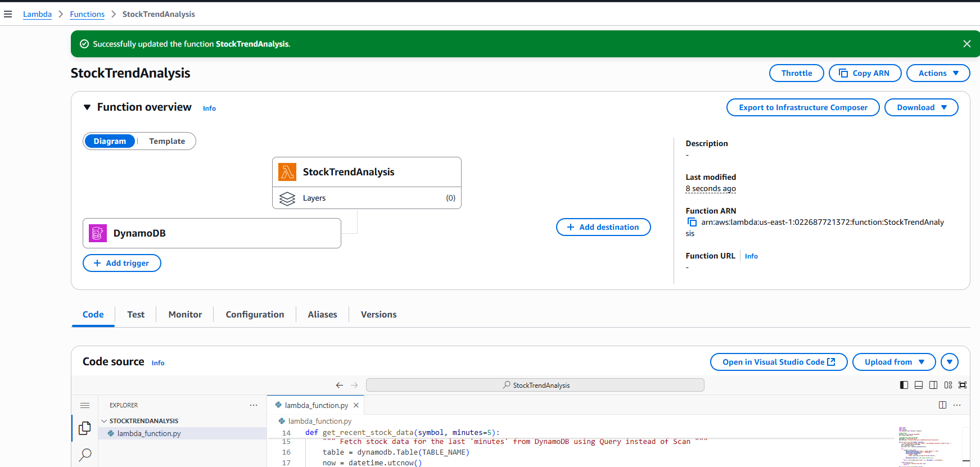Click the Layers row with count (0)
The width and height of the screenshot is (980, 467).
[x=367, y=198]
